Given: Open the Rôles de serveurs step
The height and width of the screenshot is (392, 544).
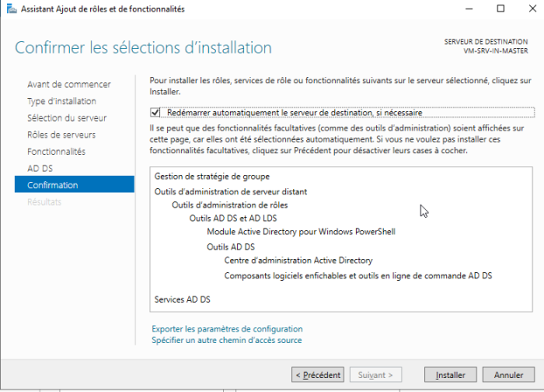Looking at the screenshot, I should pos(61,135).
